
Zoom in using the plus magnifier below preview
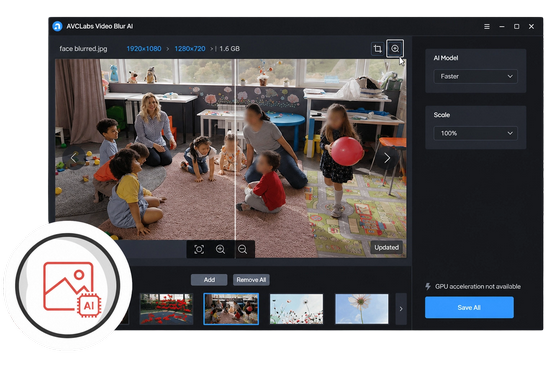click(x=220, y=249)
